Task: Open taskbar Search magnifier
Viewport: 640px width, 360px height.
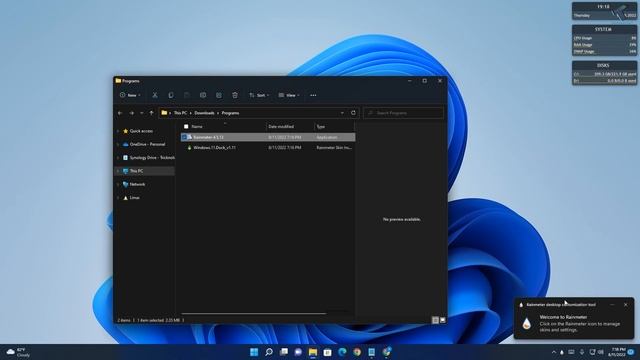Action: coord(269,352)
